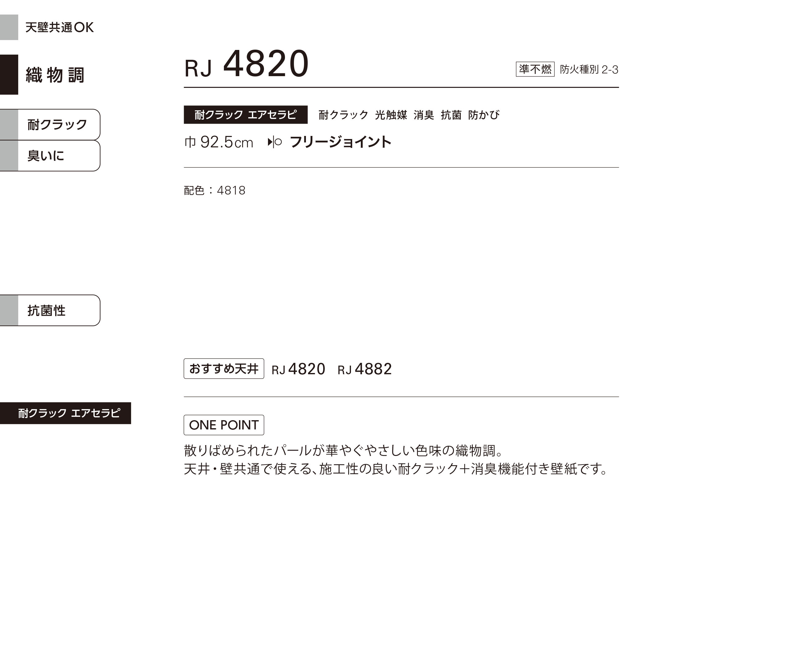
Task: Click the 防かび feature tag
Action: (x=484, y=115)
